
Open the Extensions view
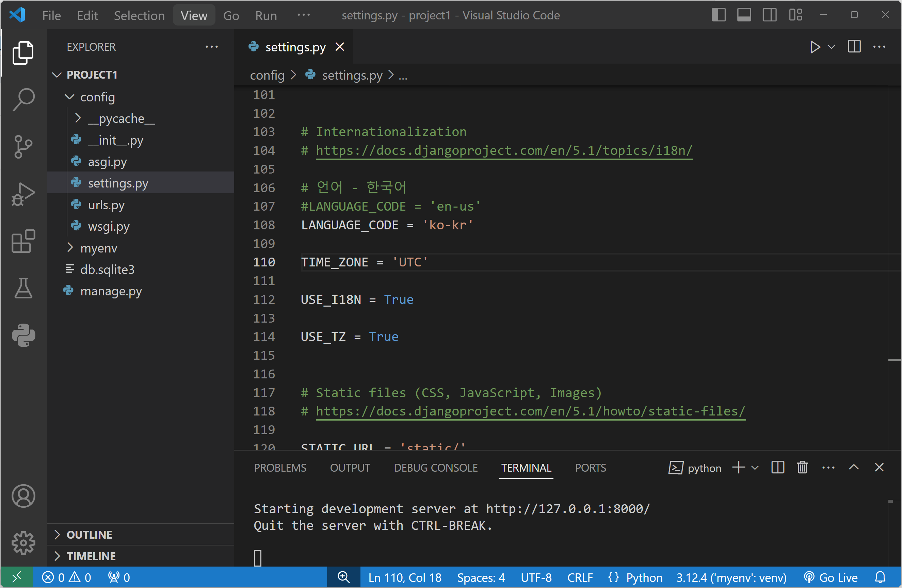23,241
